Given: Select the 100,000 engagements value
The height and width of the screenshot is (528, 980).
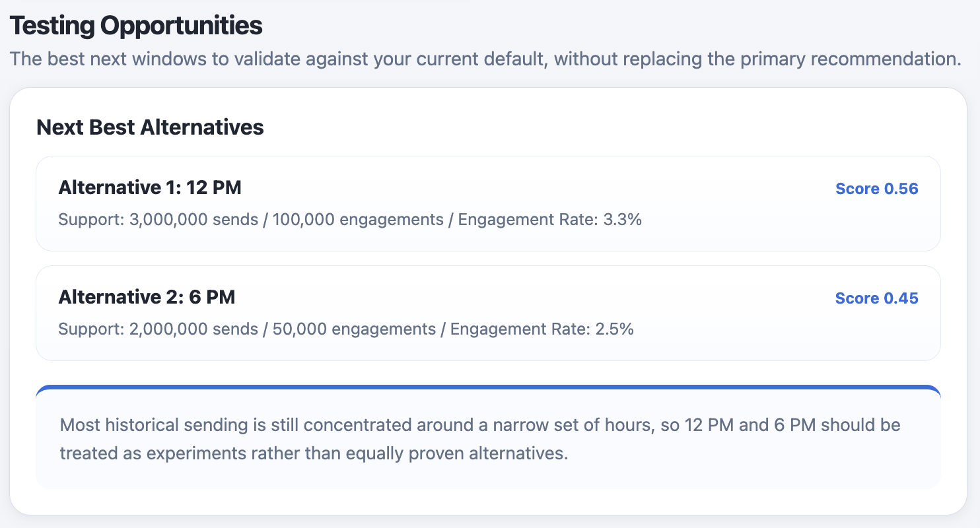Looking at the screenshot, I should click(358, 220).
